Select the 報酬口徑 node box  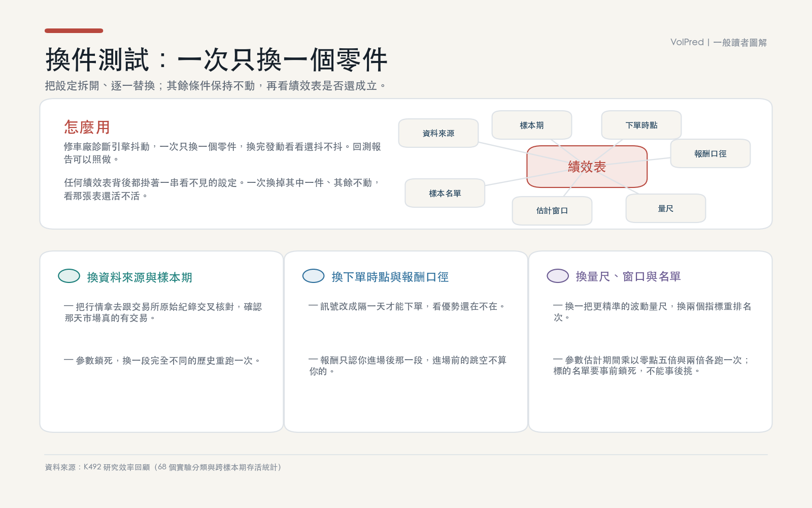pos(710,153)
